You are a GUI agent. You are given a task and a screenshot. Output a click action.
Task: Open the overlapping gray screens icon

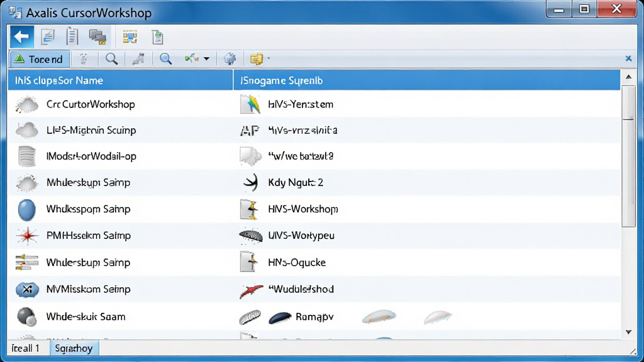point(97,37)
